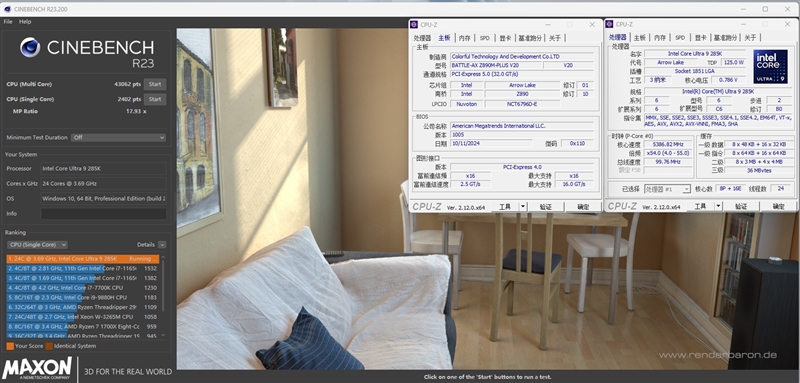Click the orange Your Score swatch
The image size is (800, 383).
tap(10, 346)
